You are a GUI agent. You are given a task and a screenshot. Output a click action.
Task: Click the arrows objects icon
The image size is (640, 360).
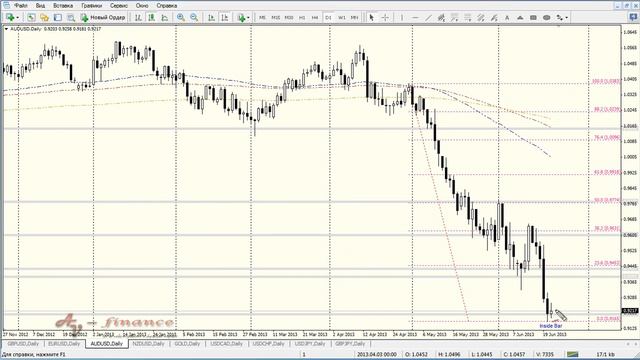pos(560,18)
